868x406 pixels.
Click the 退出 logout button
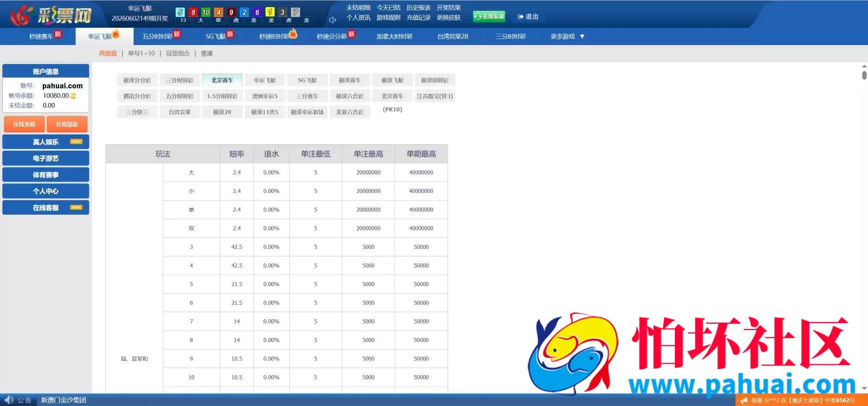pos(528,17)
